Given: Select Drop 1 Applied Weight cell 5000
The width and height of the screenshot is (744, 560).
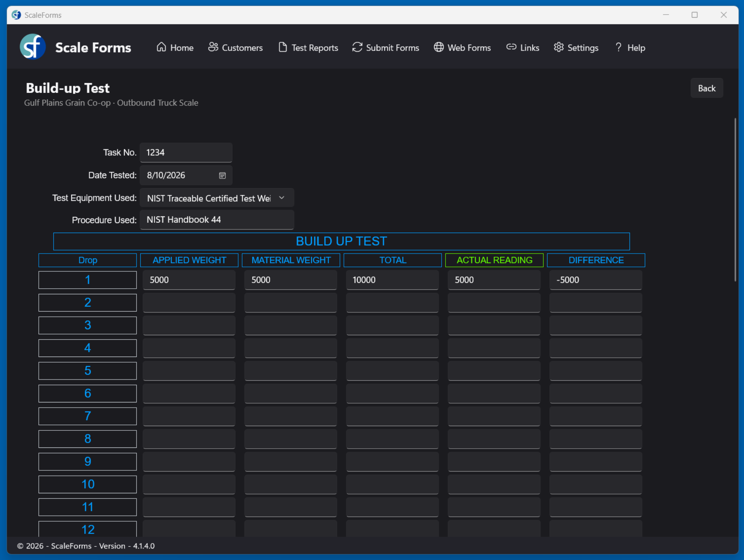Looking at the screenshot, I should (x=189, y=280).
